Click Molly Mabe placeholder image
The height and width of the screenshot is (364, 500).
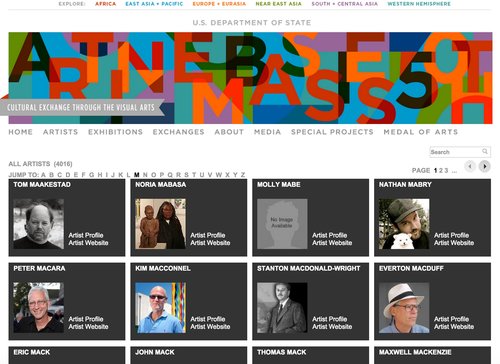pyautogui.click(x=282, y=224)
